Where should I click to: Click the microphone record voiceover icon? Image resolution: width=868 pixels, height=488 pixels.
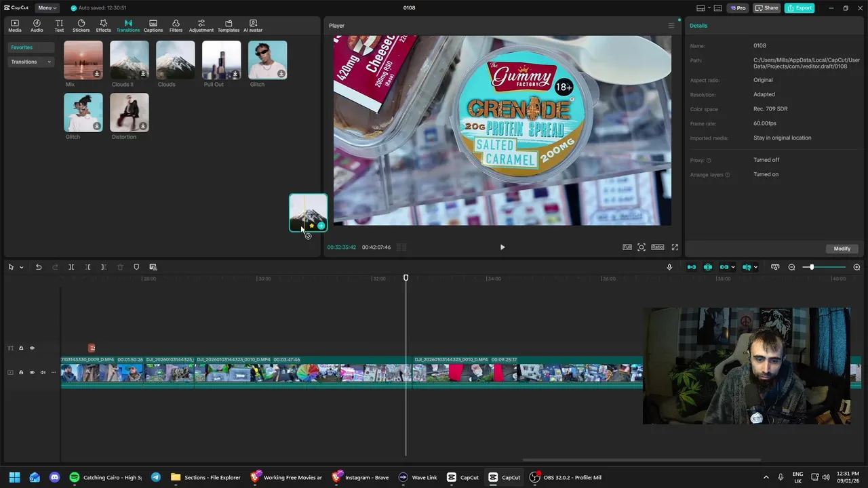(x=669, y=267)
